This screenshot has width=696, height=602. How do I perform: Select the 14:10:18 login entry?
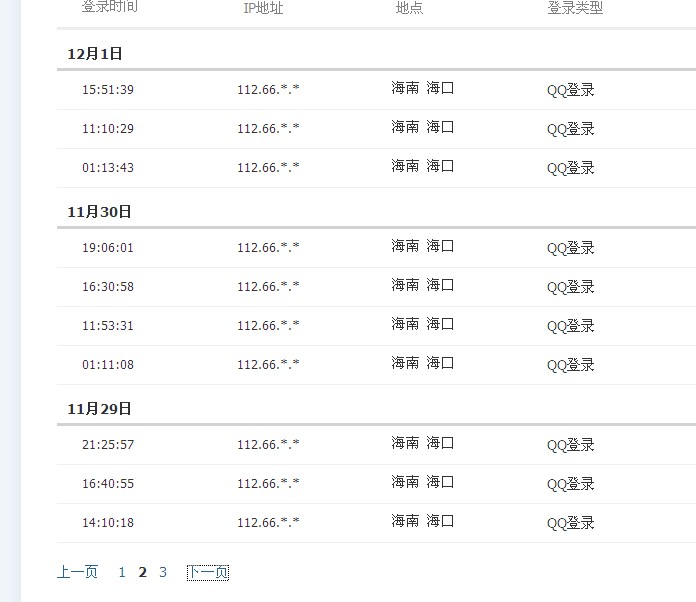pos(376,523)
